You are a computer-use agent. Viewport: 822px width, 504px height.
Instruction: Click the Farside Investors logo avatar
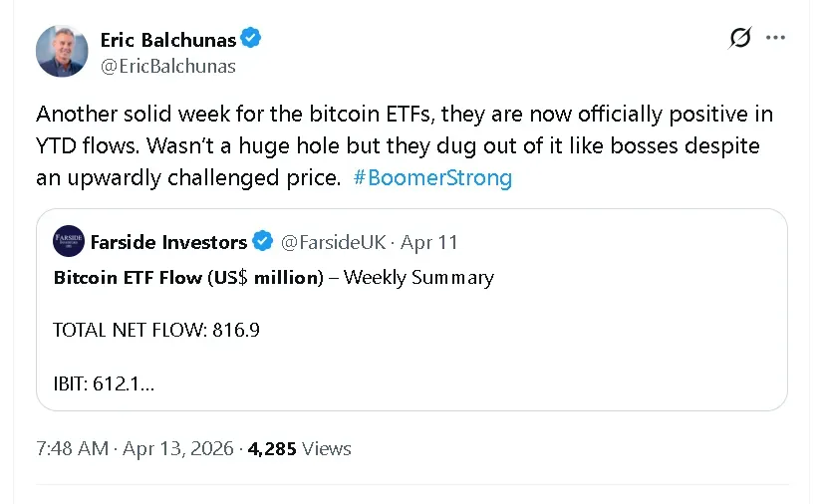69,242
